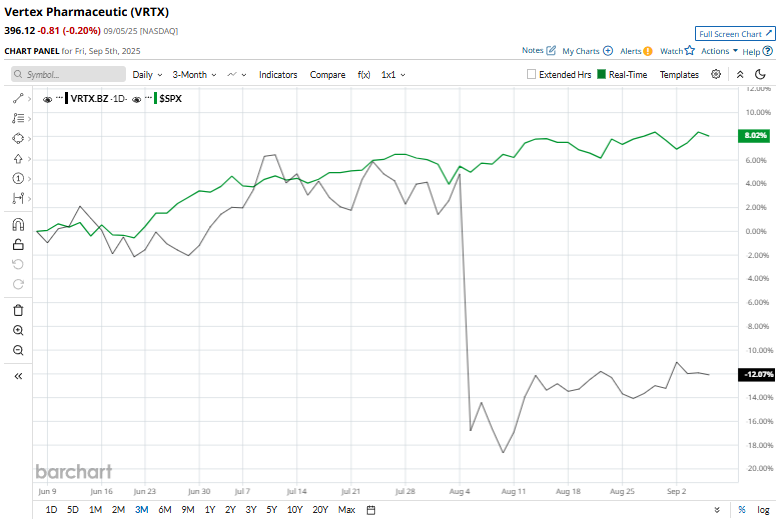
Task: Choose the shapes drawing tool
Action: click(x=18, y=138)
